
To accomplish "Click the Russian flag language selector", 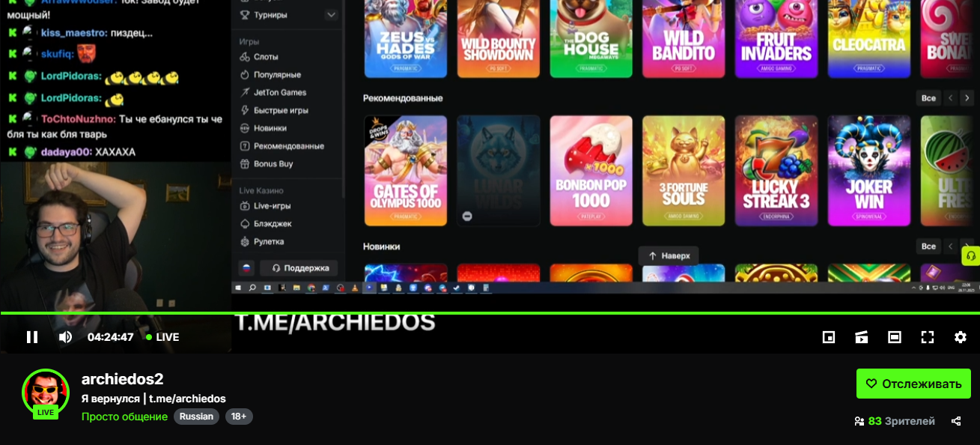I will coord(246,267).
